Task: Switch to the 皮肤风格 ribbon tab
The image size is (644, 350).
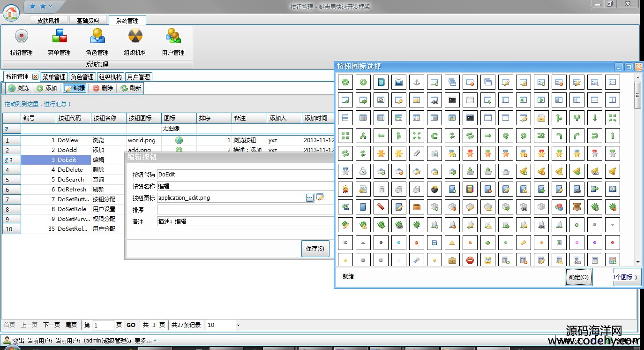Action: pos(49,21)
